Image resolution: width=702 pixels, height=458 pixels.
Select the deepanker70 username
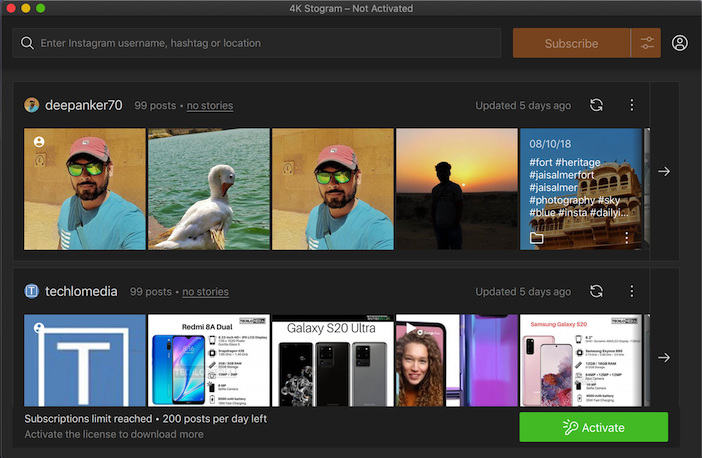click(x=84, y=105)
